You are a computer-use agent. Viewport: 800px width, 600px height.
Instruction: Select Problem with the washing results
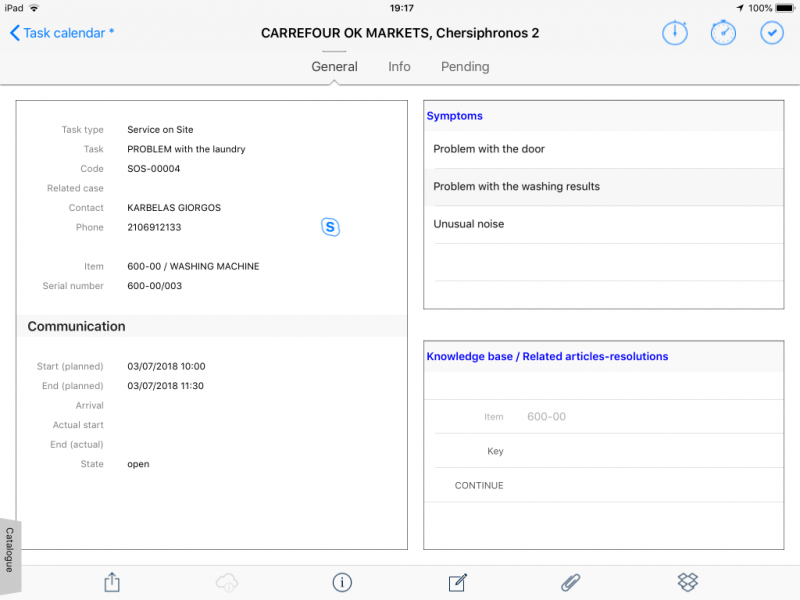(604, 187)
